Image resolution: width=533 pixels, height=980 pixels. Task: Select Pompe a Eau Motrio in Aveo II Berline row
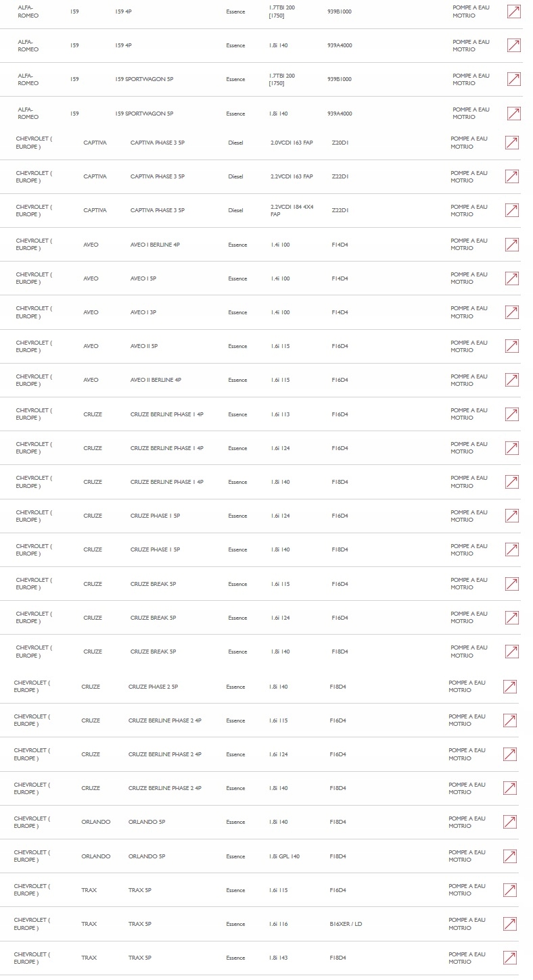click(469, 380)
